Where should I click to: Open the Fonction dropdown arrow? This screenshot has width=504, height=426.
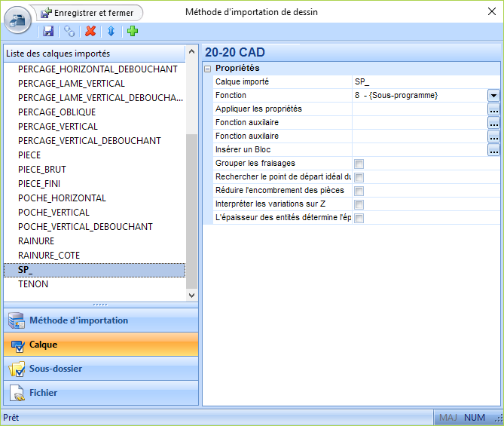point(493,96)
